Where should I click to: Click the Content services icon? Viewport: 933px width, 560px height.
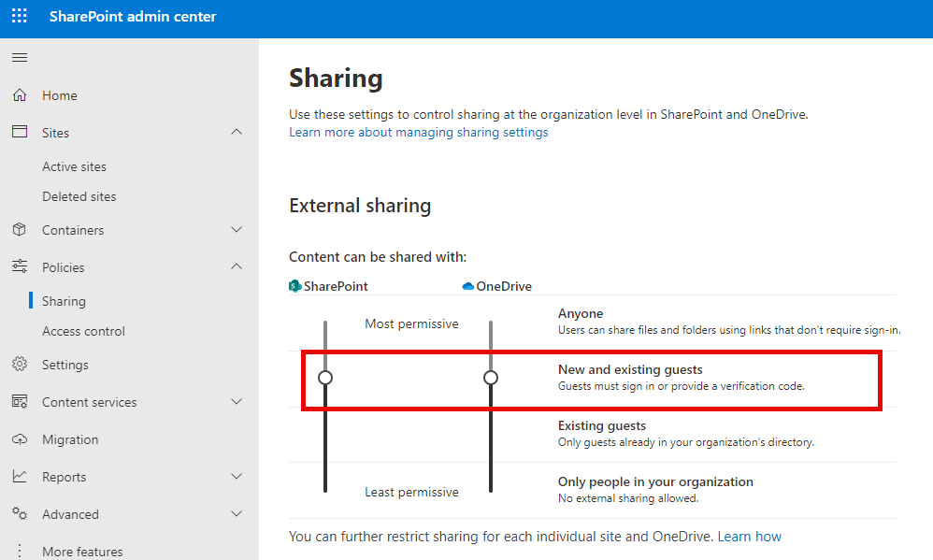pyautogui.click(x=20, y=402)
